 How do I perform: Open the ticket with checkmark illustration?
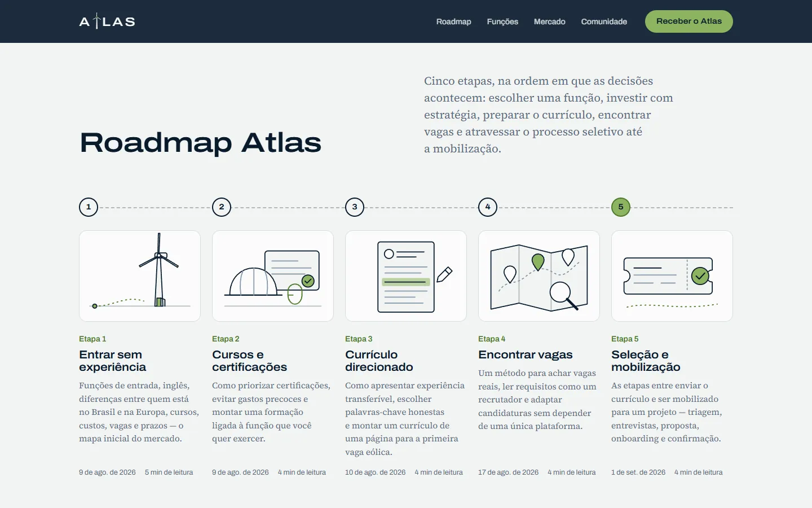pos(672,276)
